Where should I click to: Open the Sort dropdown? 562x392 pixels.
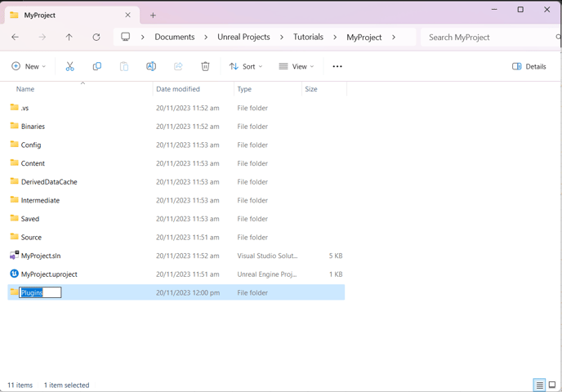pyautogui.click(x=246, y=66)
